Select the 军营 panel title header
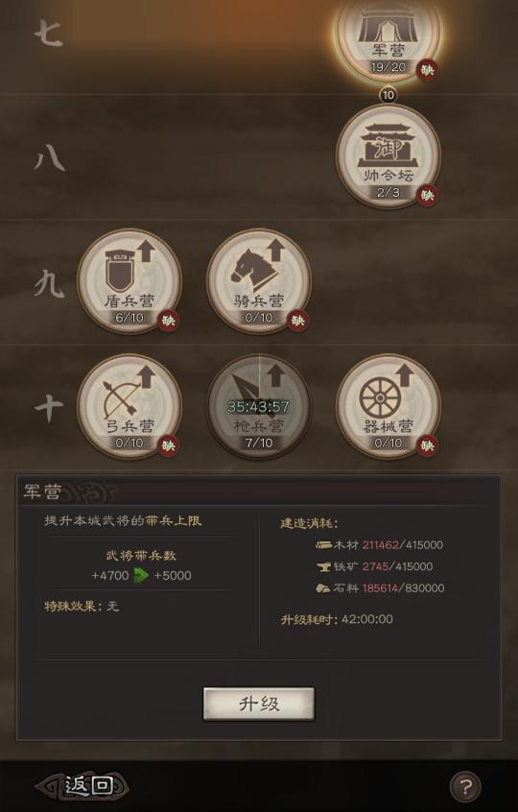The height and width of the screenshot is (812, 518). 42,490
